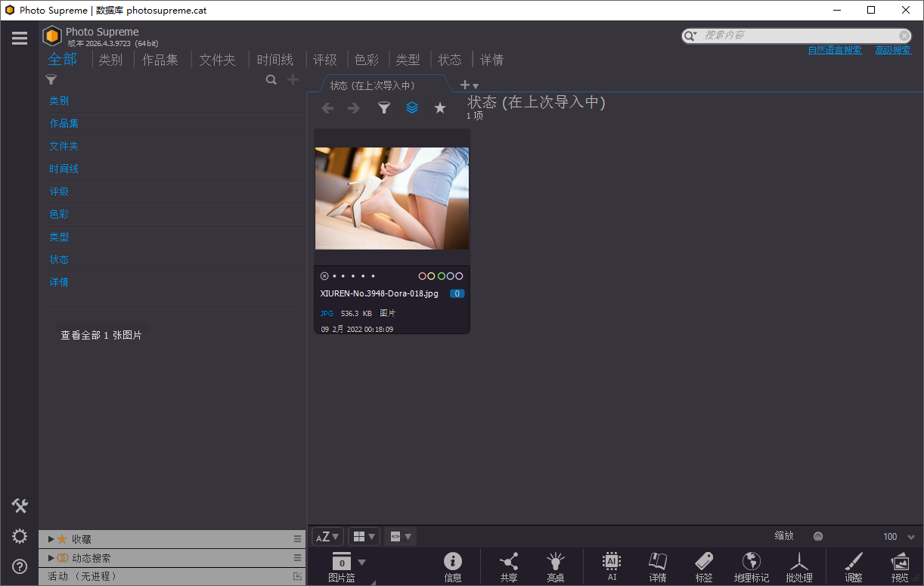Open the 活动 panel popout icon
The image size is (924, 586).
pyautogui.click(x=298, y=576)
